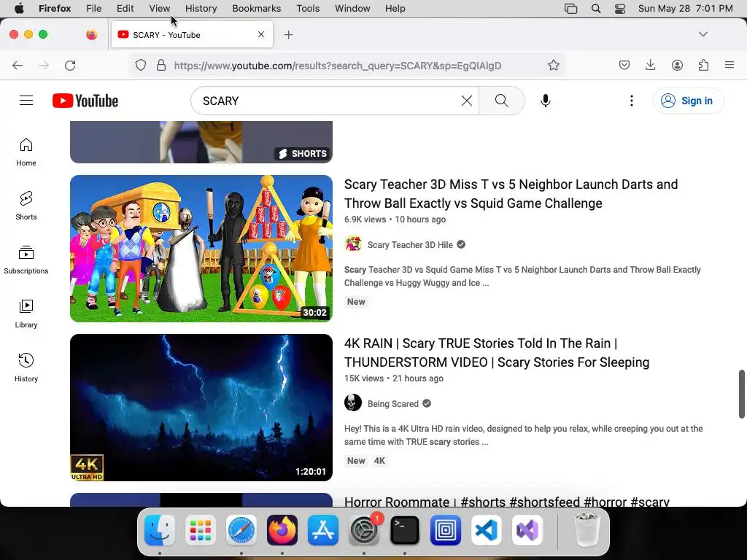This screenshot has height=560, width=747.
Task: Open the Edit menu
Action: [125, 9]
